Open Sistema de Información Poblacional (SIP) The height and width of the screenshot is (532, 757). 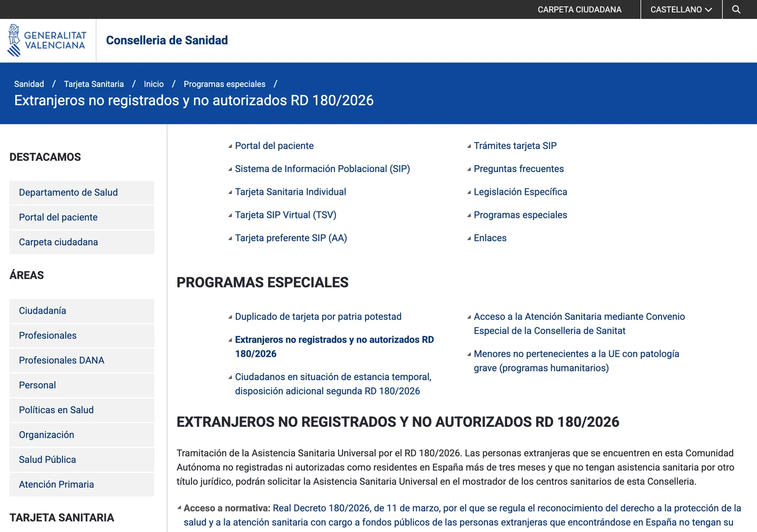pyautogui.click(x=323, y=169)
